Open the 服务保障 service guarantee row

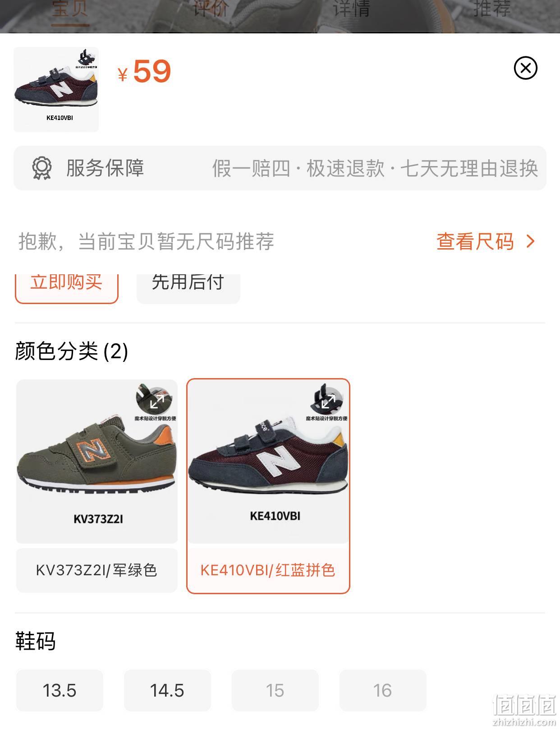coord(280,168)
